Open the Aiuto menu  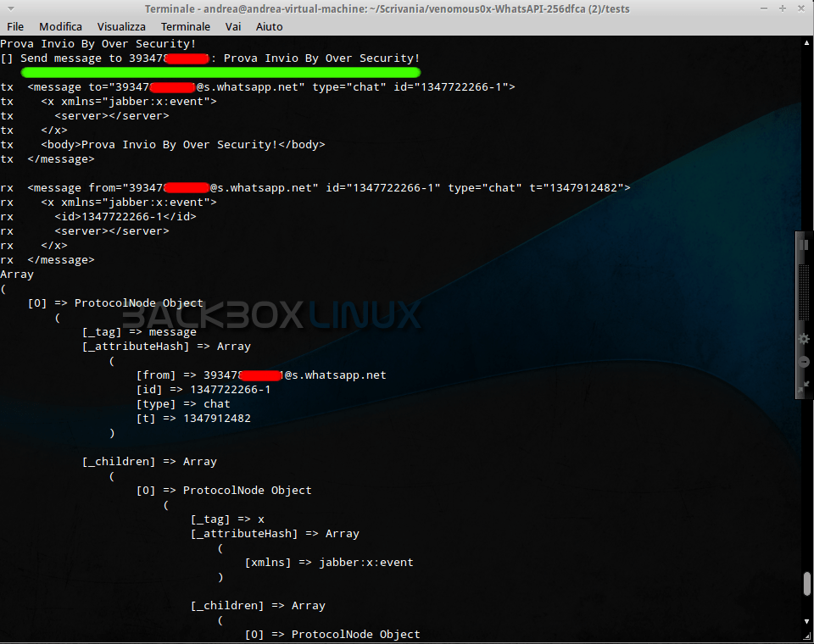coord(269,26)
